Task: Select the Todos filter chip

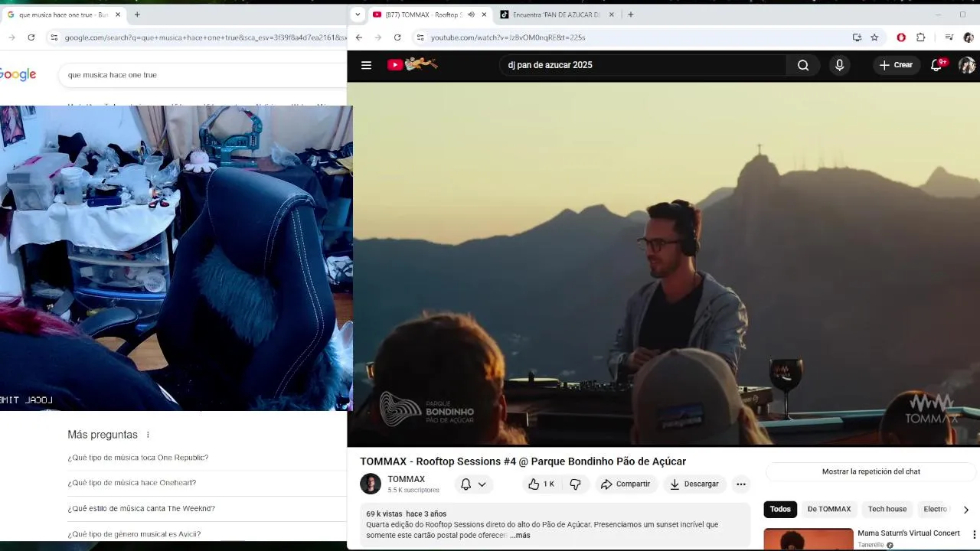Action: [x=780, y=509]
